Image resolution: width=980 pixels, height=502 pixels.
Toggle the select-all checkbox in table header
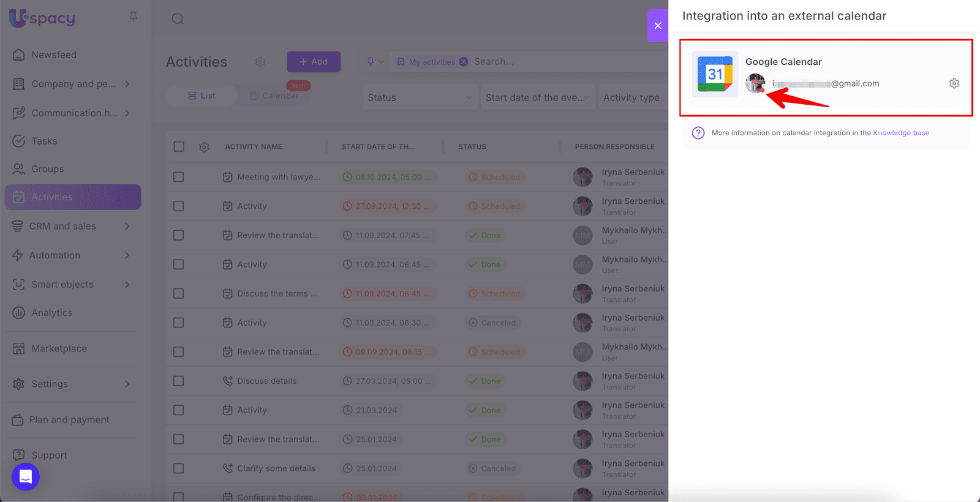coord(179,147)
